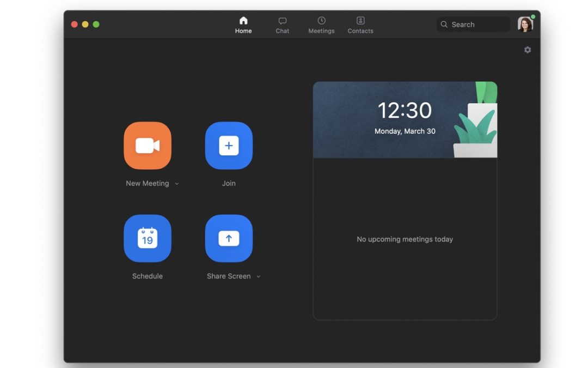Screen dimensions: 588x368
Task: Expand the Share Screen options chevron
Action: [x=258, y=276]
